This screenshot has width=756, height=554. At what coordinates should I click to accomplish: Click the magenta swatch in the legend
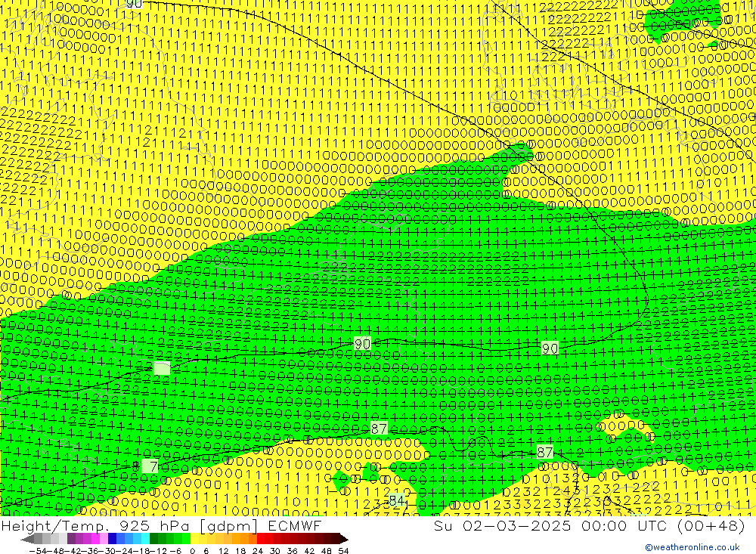[x=96, y=538]
